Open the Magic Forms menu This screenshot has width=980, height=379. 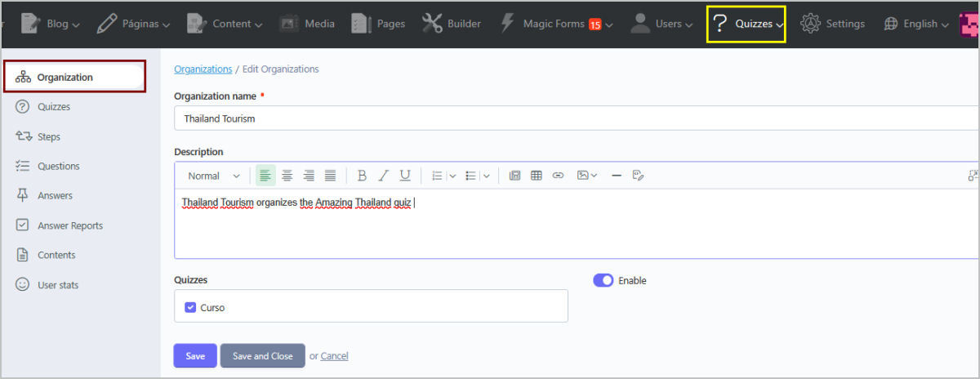click(x=556, y=24)
